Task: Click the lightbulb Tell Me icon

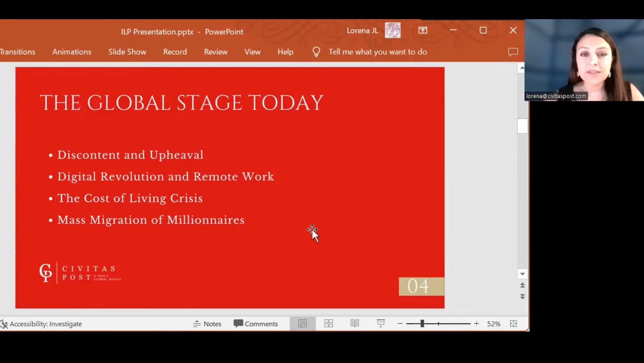Action: coord(316,52)
